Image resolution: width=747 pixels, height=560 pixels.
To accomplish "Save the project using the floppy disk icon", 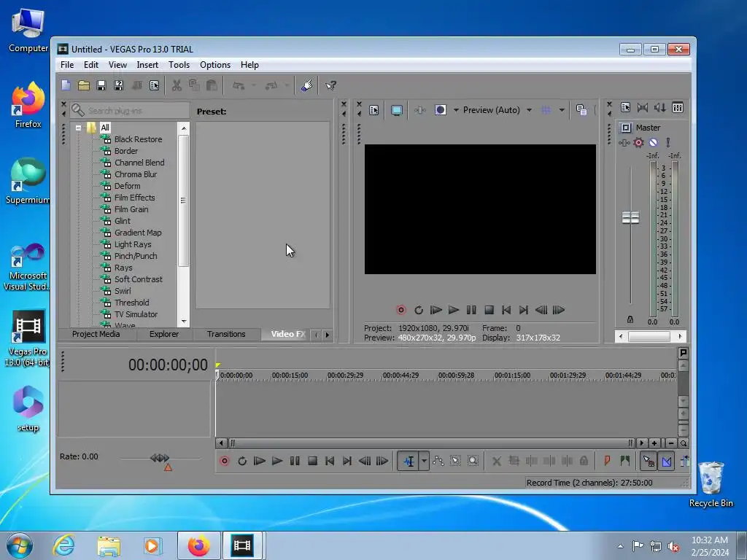I will click(101, 85).
